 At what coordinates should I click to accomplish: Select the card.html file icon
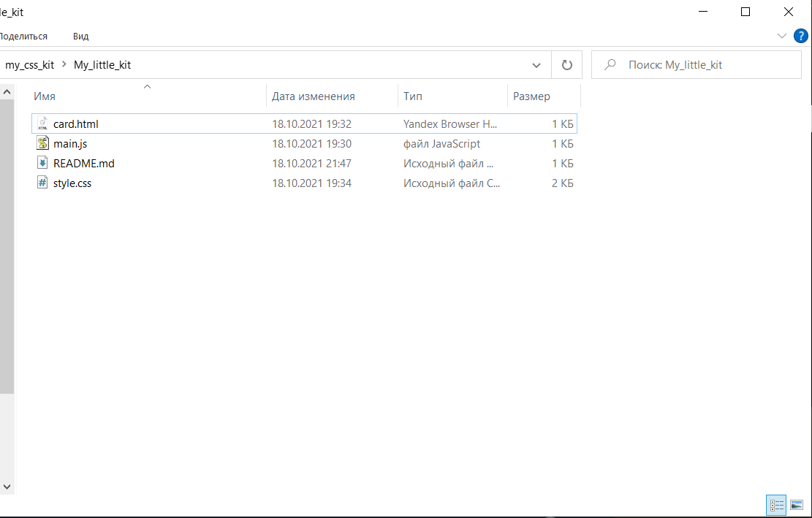[x=42, y=123]
